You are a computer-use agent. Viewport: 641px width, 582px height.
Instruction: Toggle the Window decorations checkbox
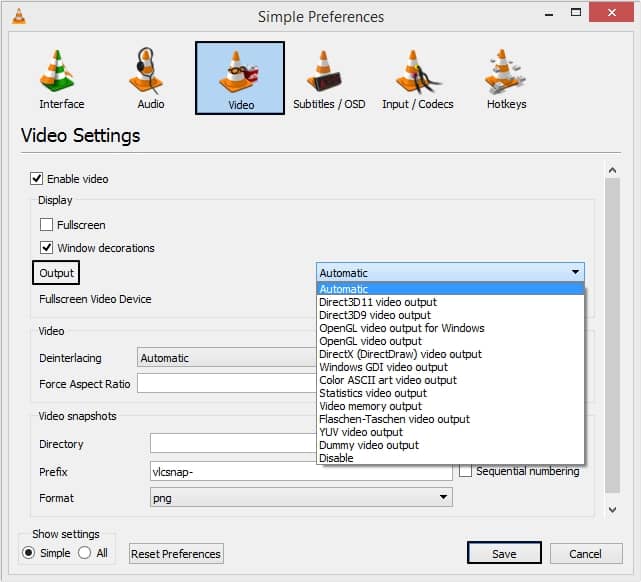(x=46, y=248)
